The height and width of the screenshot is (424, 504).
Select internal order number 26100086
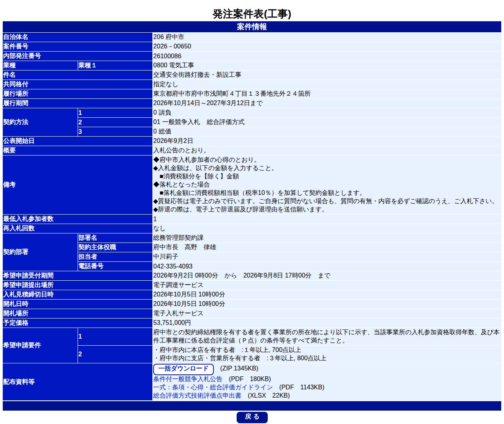tap(167, 56)
